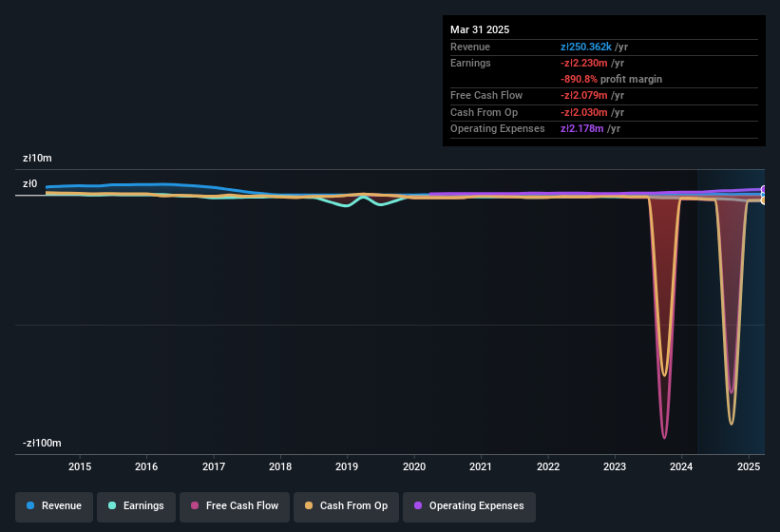
Task: Click the -zł2.230m earnings value
Action: click(x=584, y=63)
